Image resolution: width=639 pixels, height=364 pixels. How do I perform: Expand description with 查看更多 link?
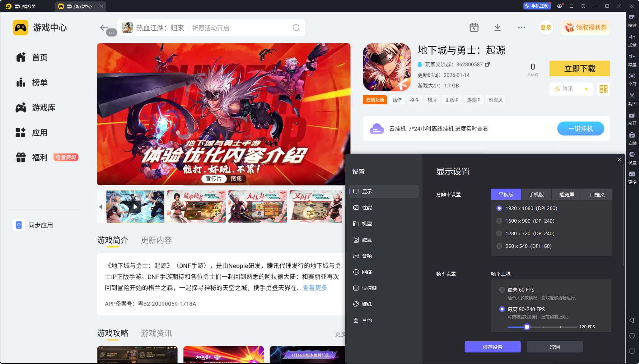point(315,288)
